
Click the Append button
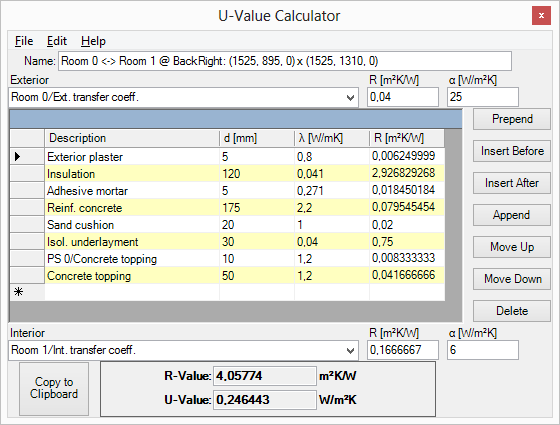[x=512, y=215]
